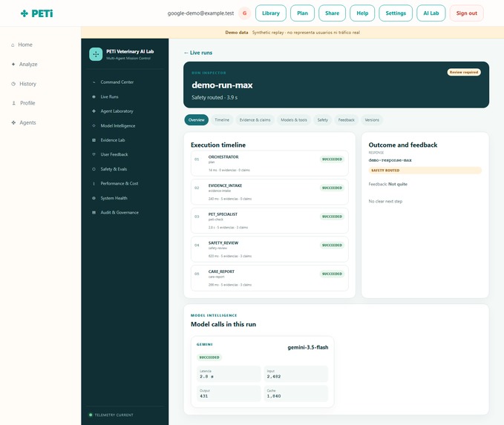Open the Models & tools tab
The image size is (504, 425).
point(294,120)
